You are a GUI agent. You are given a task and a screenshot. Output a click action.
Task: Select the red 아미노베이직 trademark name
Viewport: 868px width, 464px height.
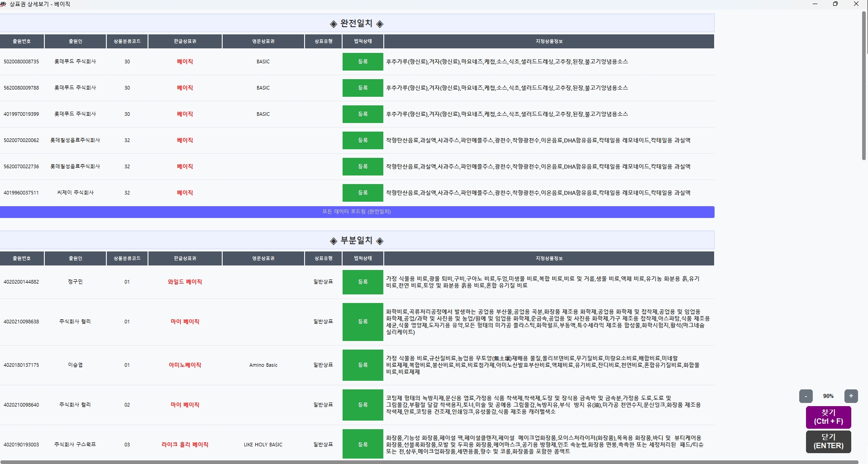pos(185,365)
